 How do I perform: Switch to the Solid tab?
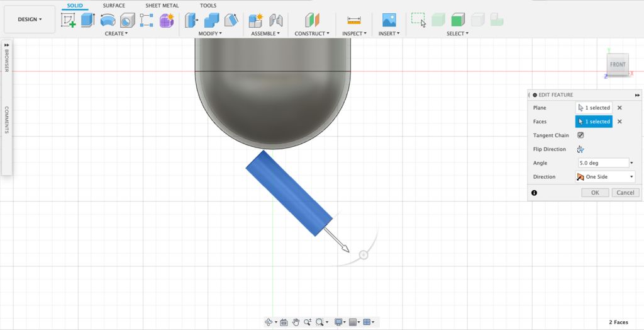coord(75,6)
